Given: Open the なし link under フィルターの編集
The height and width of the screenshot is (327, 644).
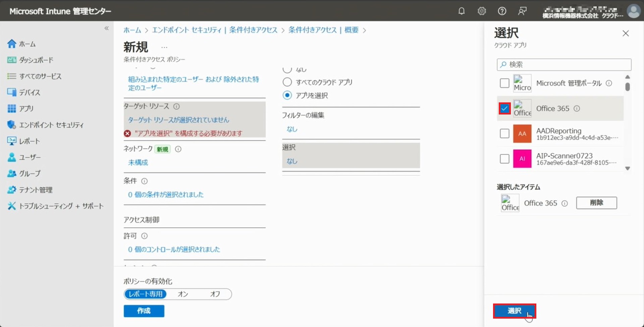Looking at the screenshot, I should tap(292, 129).
